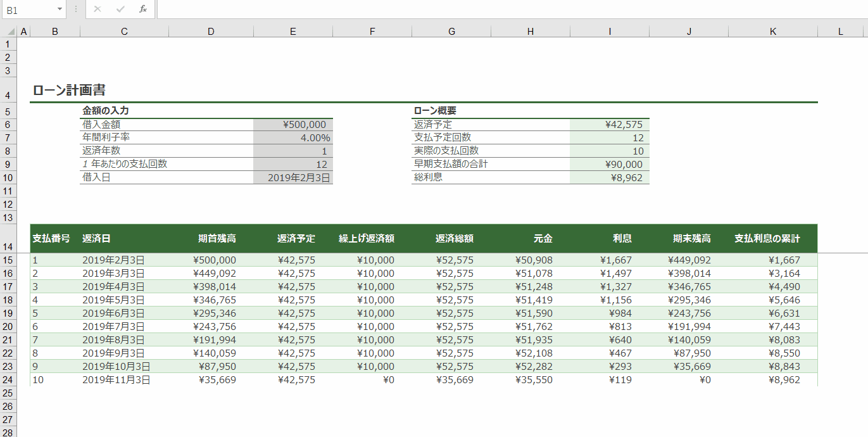Select the ending balance cell ¥191,994 in payment 6

coord(689,327)
